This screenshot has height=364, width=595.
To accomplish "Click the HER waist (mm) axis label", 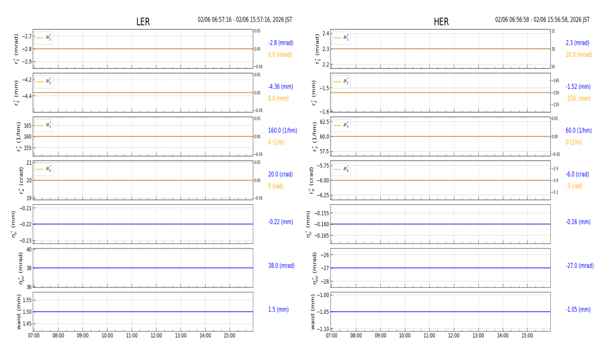I will pyautogui.click(x=313, y=312).
